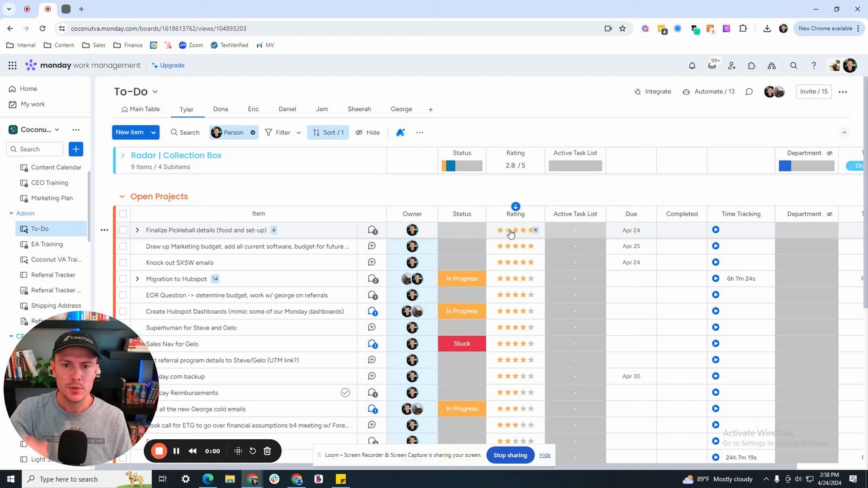
Task: Expand the Radar | Collection Box group
Action: [123, 155]
